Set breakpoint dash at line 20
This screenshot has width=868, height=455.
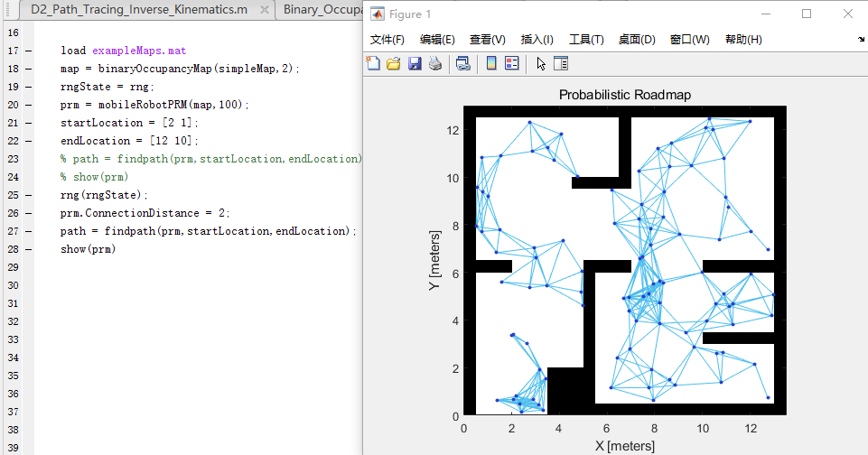click(28, 105)
